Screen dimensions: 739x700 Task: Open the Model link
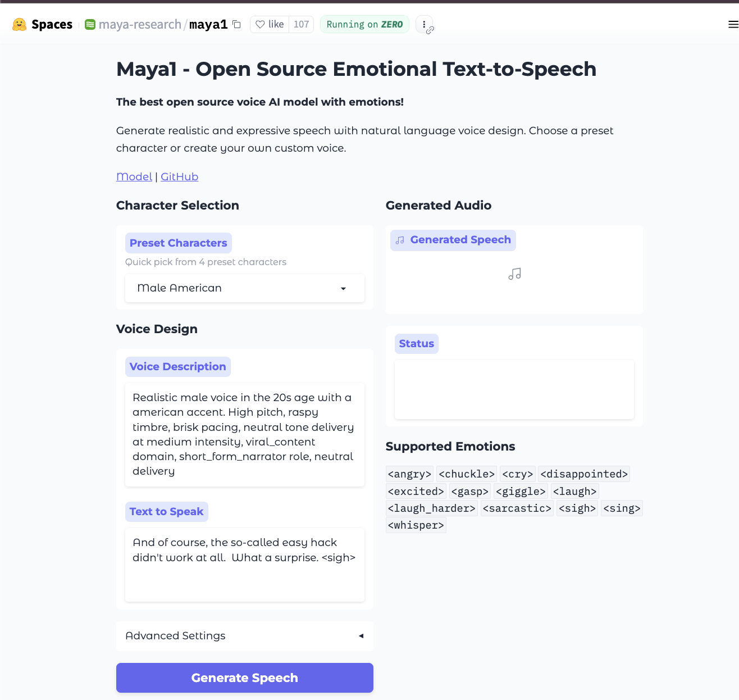[134, 176]
